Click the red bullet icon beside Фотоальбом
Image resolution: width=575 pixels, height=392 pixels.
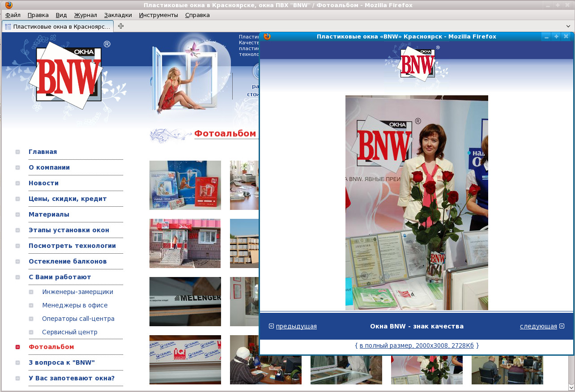(17, 347)
